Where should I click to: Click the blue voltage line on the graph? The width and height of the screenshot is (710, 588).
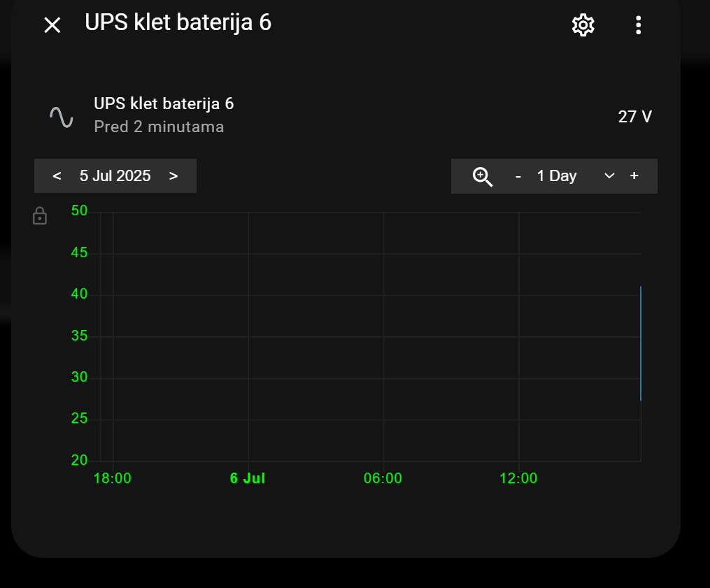point(640,343)
